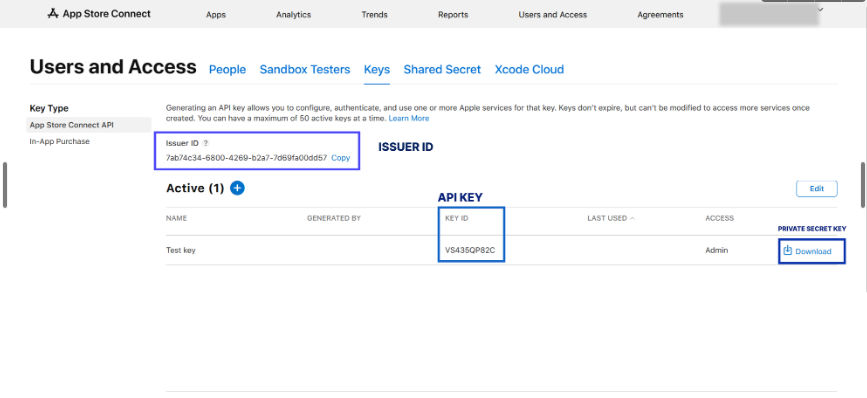Switch to the Xcode Cloud tab
The width and height of the screenshot is (867, 398).
point(529,70)
